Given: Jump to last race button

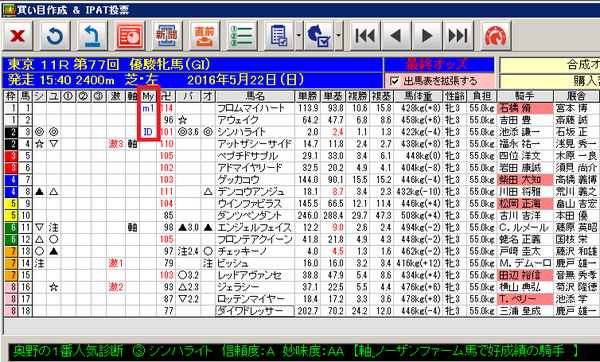Looking at the screenshot, I should (x=458, y=36).
